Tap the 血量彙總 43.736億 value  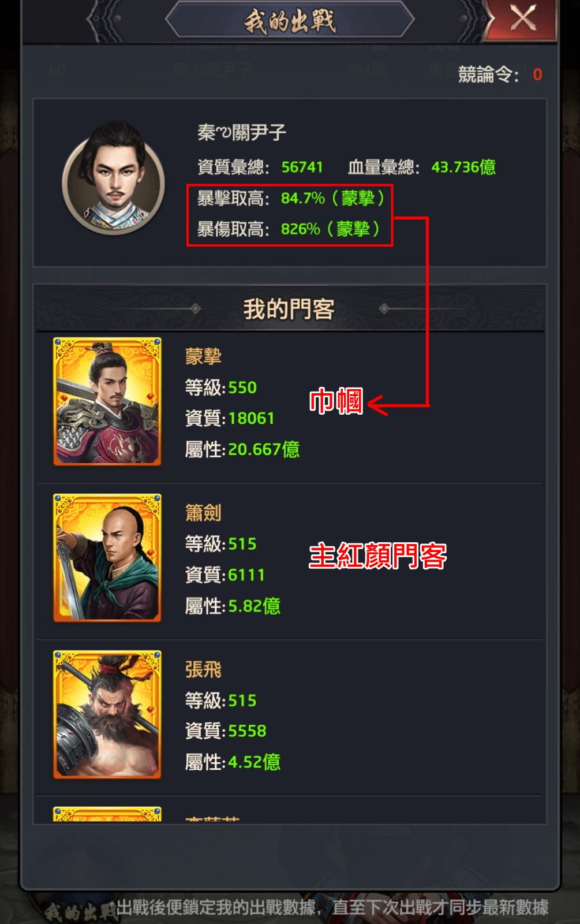(463, 167)
